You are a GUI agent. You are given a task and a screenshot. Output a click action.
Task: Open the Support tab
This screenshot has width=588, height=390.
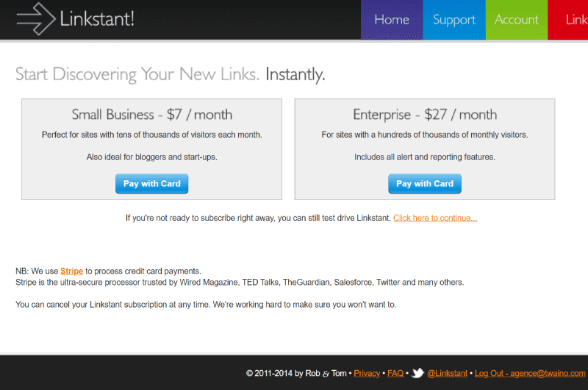click(454, 20)
